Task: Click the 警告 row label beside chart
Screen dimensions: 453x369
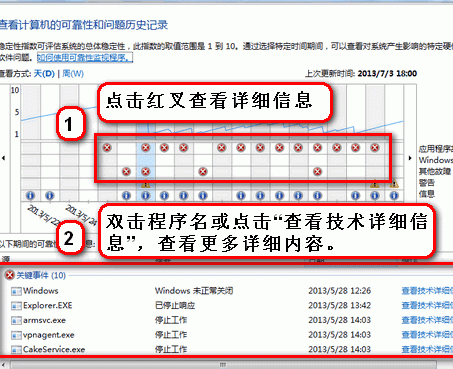Action: [427, 183]
